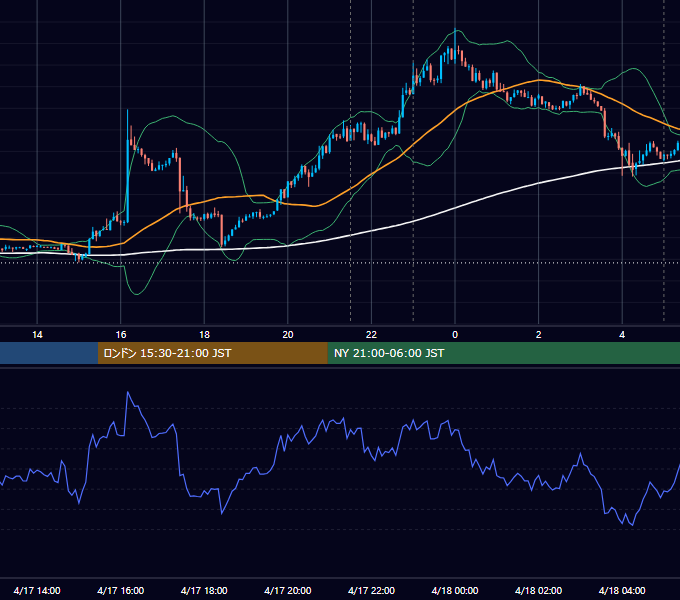Click the 18 hour axis label
Viewport: 680px width, 600px height.
[x=204, y=335]
